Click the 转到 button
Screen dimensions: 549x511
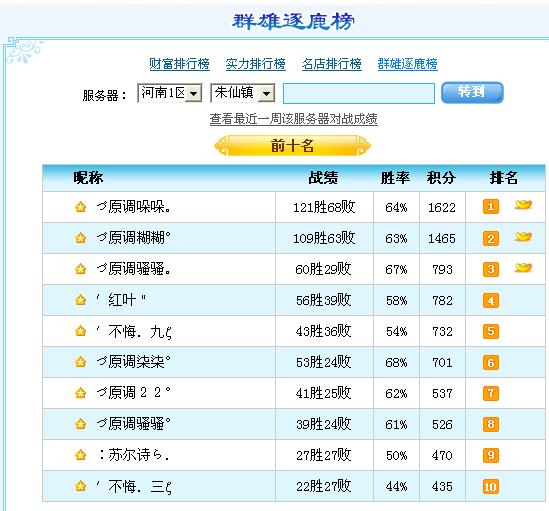472,92
